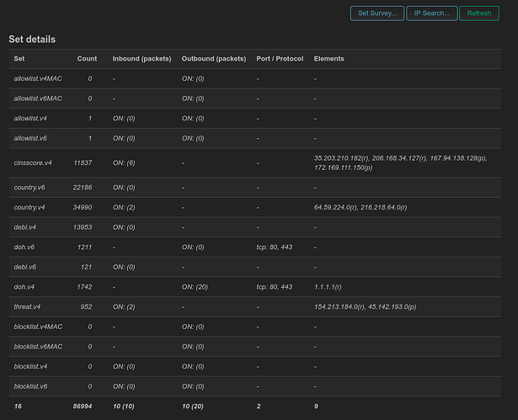Select the blocklist.v6MAC set name
This screenshot has height=420, width=518.
tap(38, 347)
